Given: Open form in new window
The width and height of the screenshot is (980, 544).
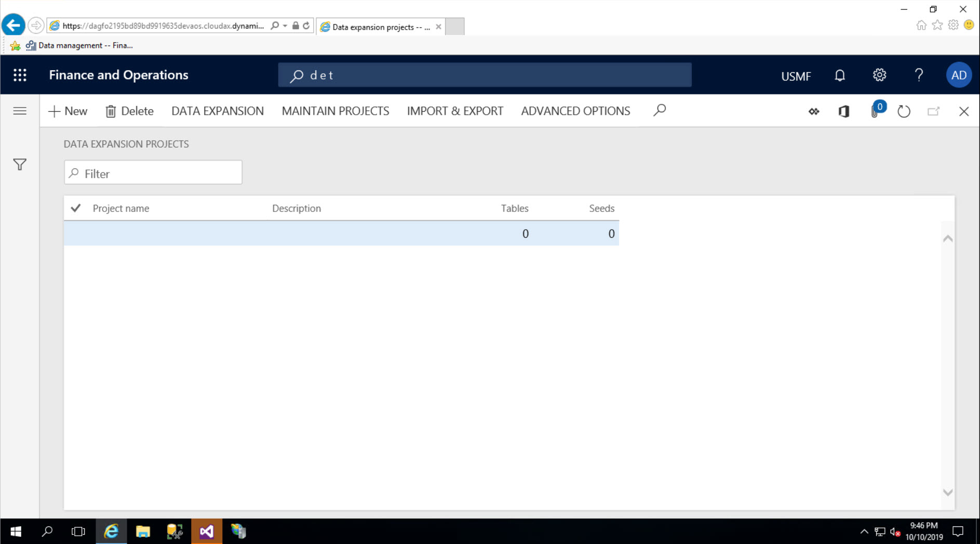Looking at the screenshot, I should (x=933, y=111).
